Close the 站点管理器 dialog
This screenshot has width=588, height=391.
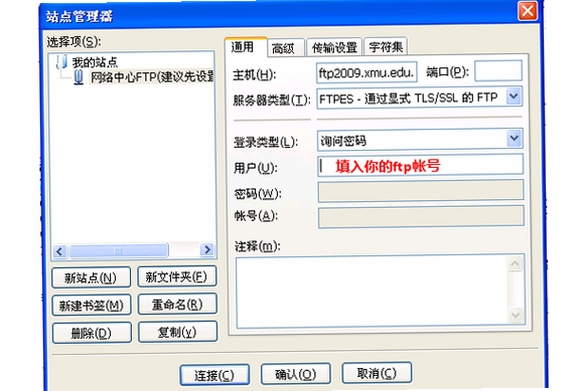click(528, 11)
